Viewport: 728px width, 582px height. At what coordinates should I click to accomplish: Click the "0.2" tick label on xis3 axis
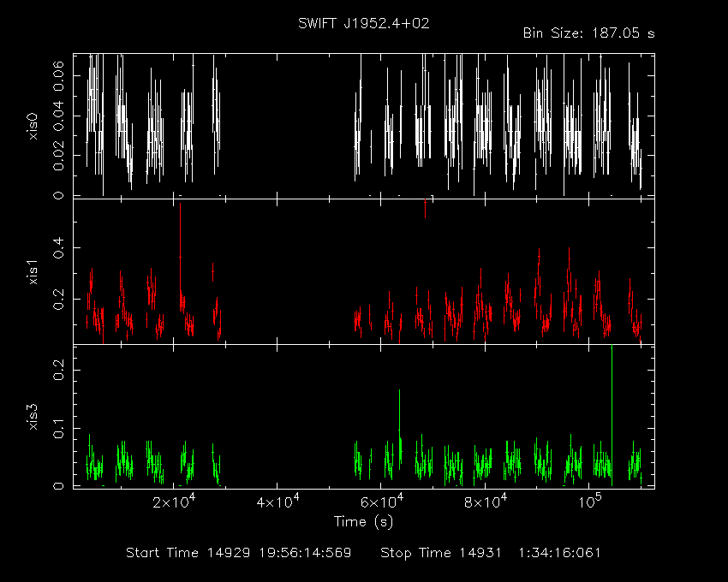tap(58, 370)
